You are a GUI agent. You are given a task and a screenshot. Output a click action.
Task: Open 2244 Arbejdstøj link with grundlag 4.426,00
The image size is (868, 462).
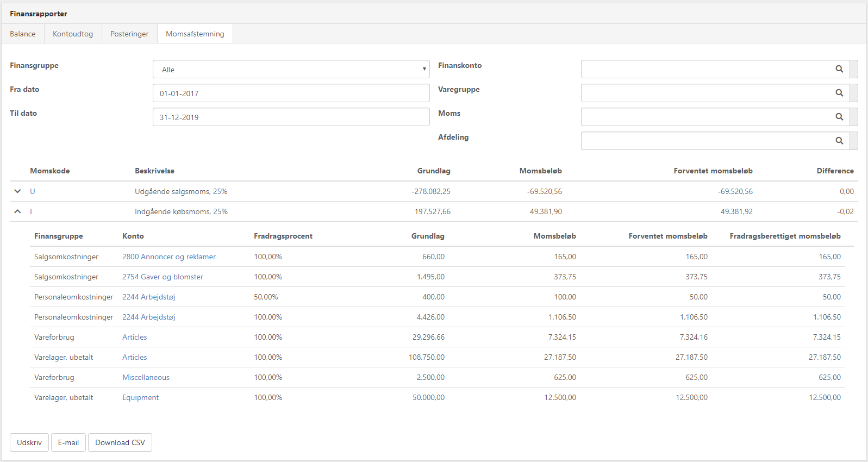coord(148,317)
